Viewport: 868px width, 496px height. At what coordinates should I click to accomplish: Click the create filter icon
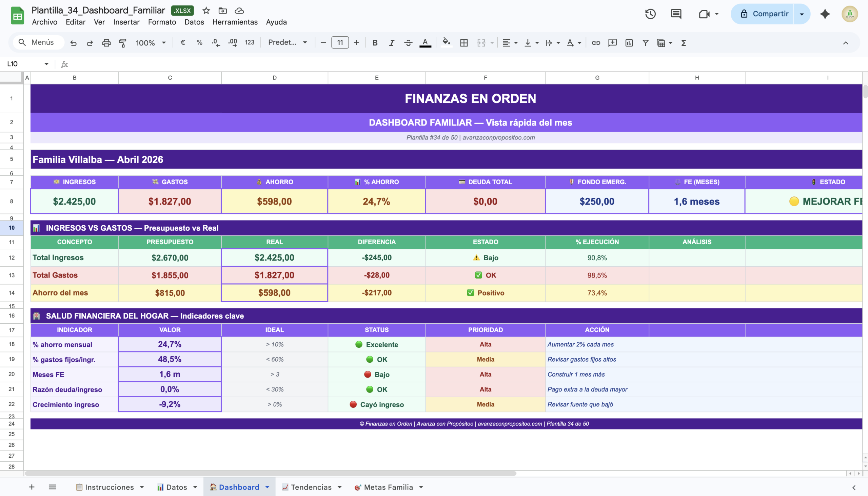click(x=645, y=43)
